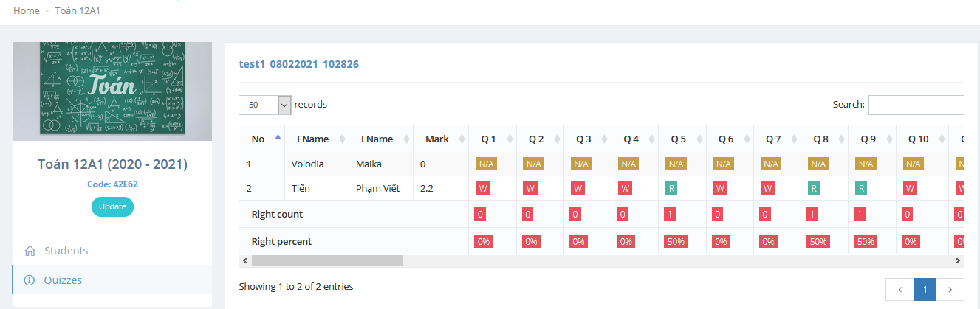Click sort arrows on FName column
The height and width of the screenshot is (309, 980).
[x=342, y=139]
